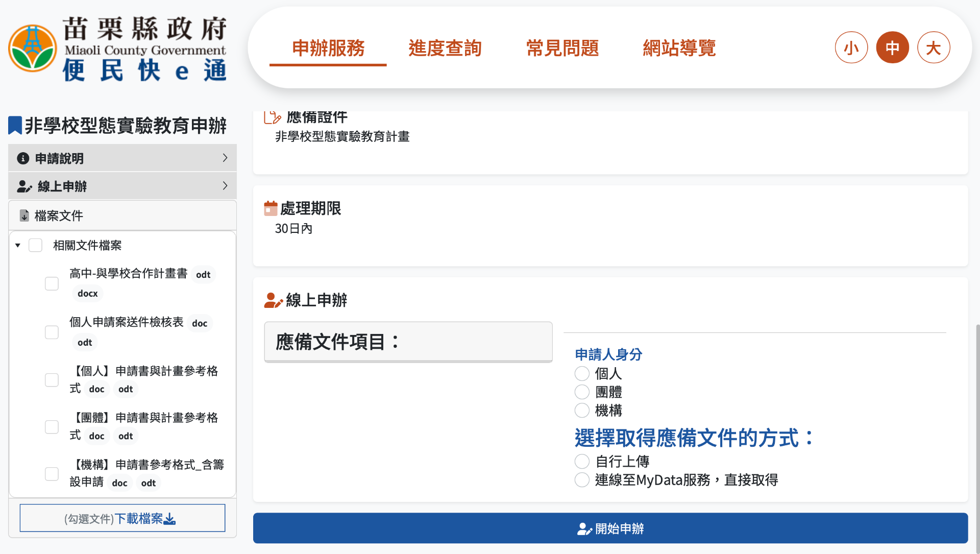Click the calendar icon next to 處理期限
The width and height of the screenshot is (980, 554).
pos(271,208)
